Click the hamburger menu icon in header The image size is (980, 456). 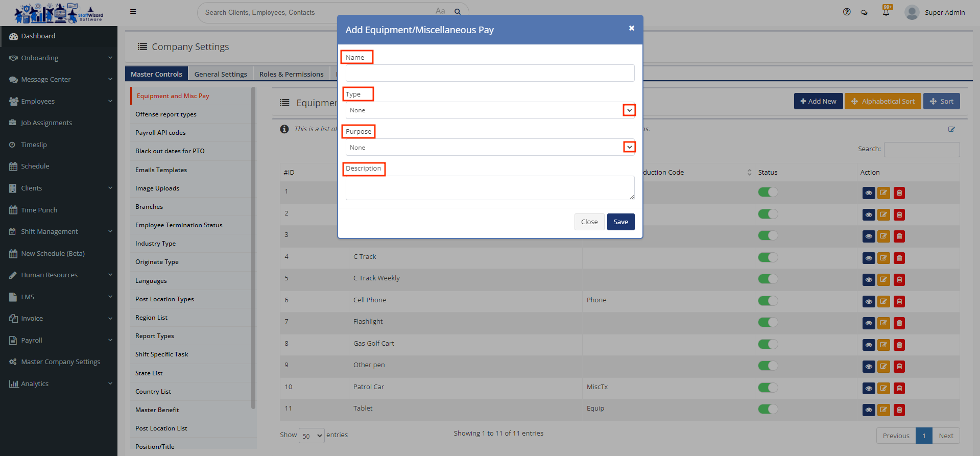click(133, 12)
